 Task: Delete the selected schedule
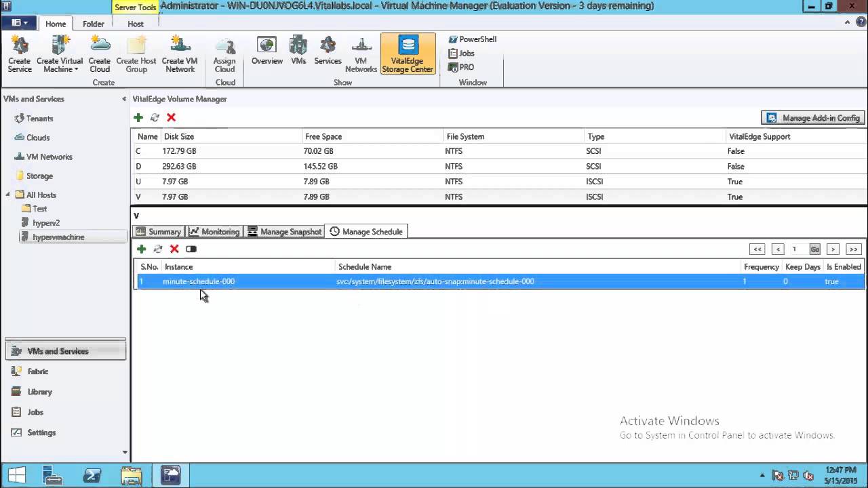pos(174,249)
